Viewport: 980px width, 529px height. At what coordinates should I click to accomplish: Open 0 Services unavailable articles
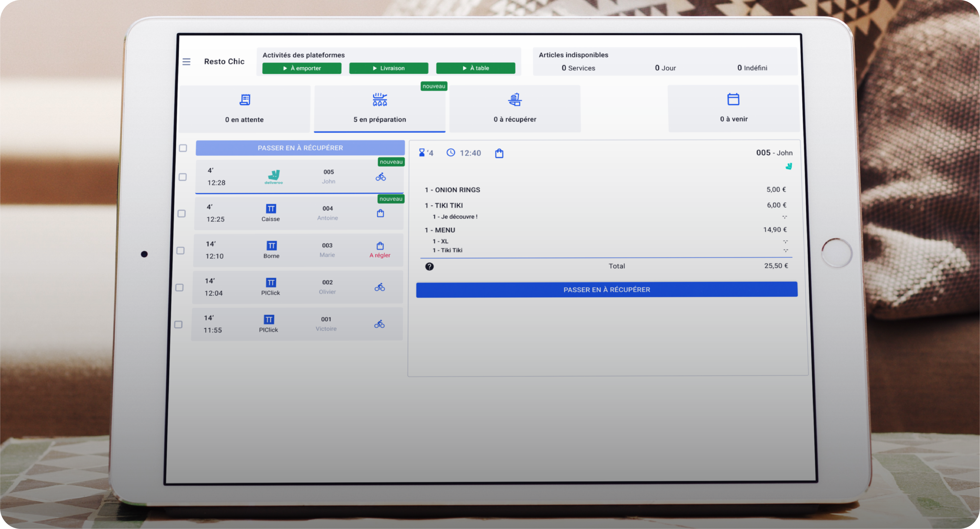578,68
